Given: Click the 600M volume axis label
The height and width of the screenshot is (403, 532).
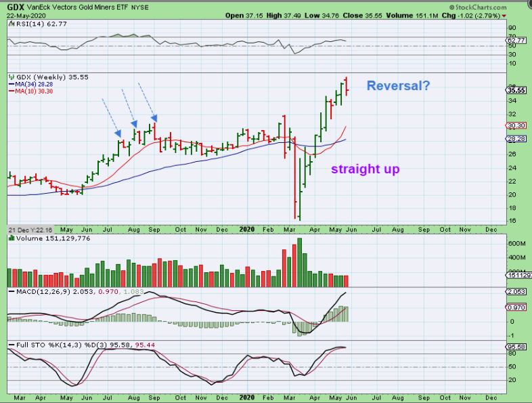Looking at the screenshot, I should [516, 244].
